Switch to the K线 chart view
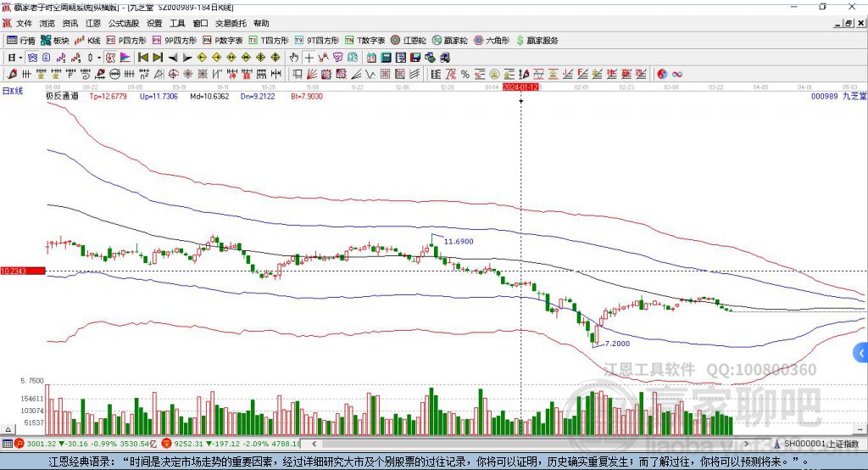 coord(87,41)
